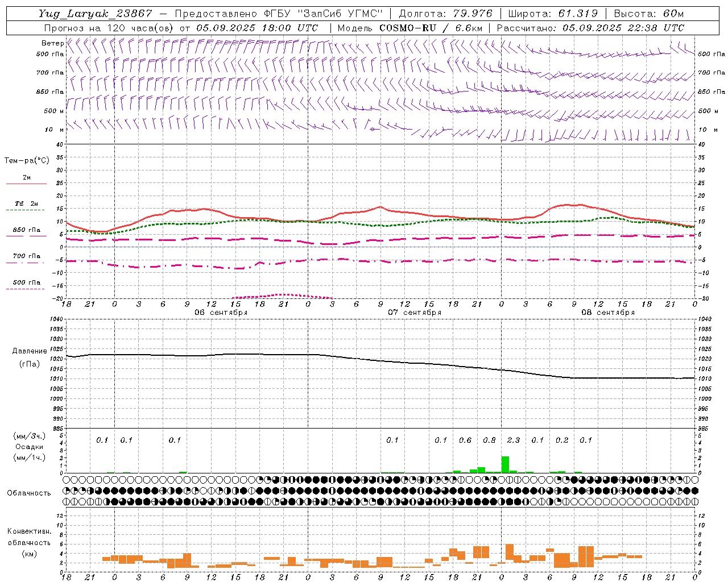Click the station title Yug_Laryak_23867
Viewport: 728px width, 582px height.
pos(96,14)
